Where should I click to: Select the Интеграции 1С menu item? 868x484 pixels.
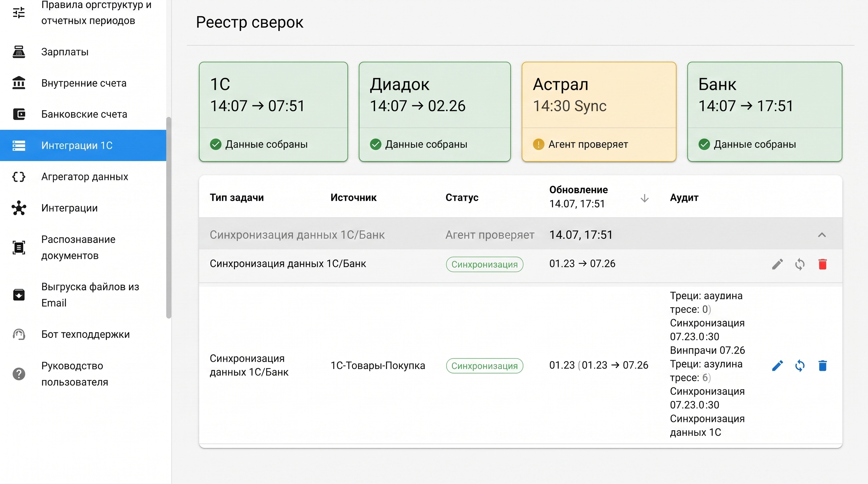point(83,145)
